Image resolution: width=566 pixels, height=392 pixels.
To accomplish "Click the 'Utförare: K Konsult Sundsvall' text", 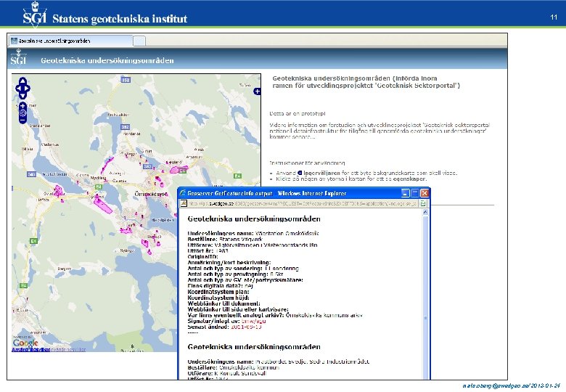I will (x=226, y=373).
